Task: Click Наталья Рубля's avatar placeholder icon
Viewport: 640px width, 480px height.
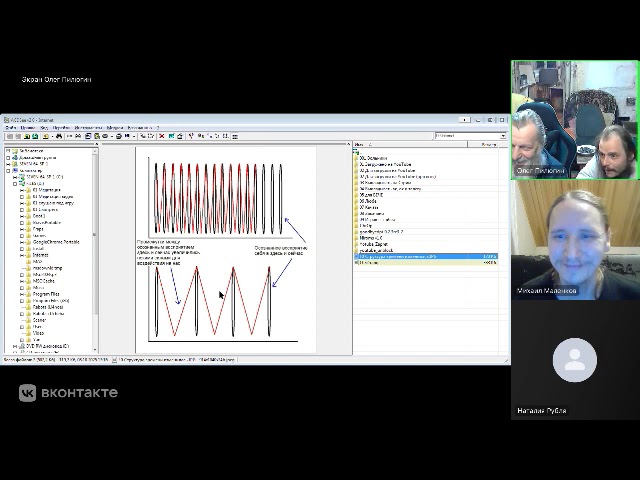Action: pos(574,361)
